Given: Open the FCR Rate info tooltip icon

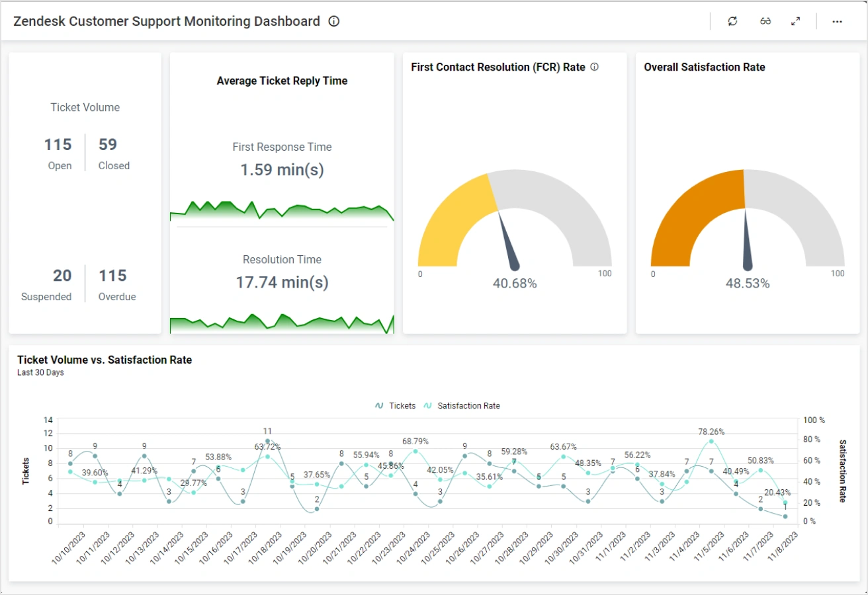Looking at the screenshot, I should (594, 67).
